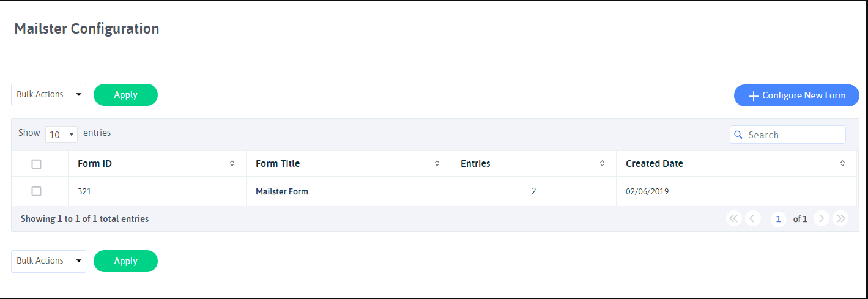Click the top Apply button
The width and height of the screenshot is (868, 299).
[125, 95]
